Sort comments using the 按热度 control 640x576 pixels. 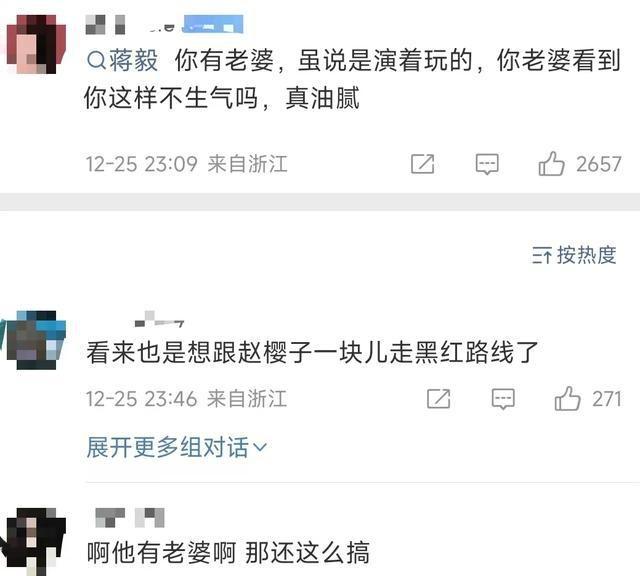click(574, 255)
